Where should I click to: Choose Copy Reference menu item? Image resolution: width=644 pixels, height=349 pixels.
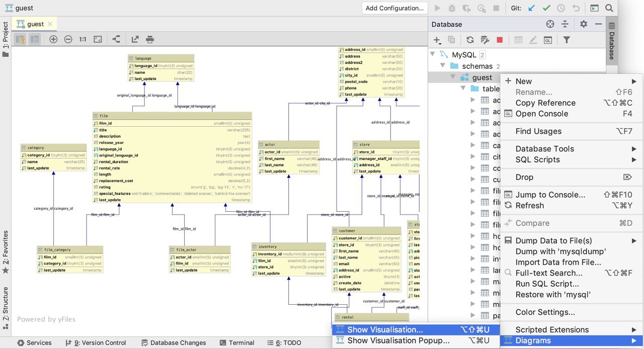(571, 103)
